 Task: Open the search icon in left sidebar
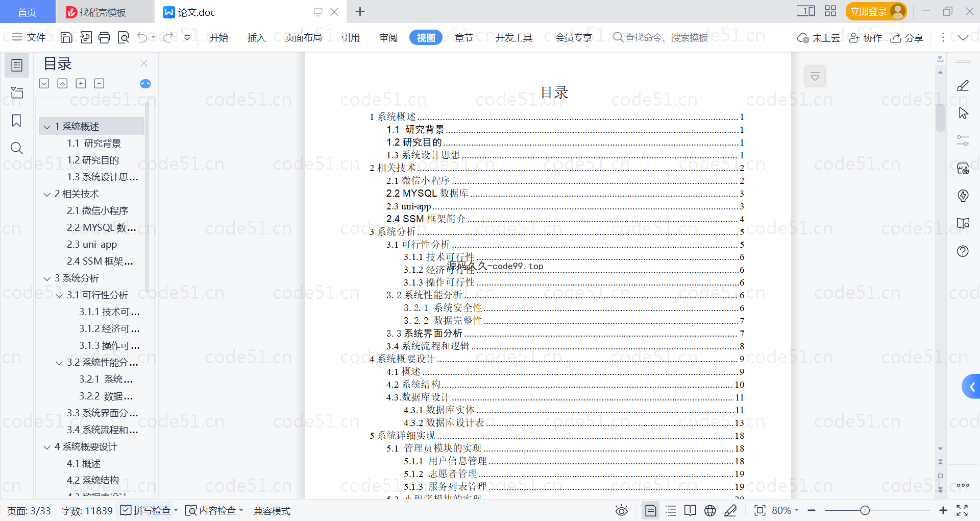pos(17,148)
